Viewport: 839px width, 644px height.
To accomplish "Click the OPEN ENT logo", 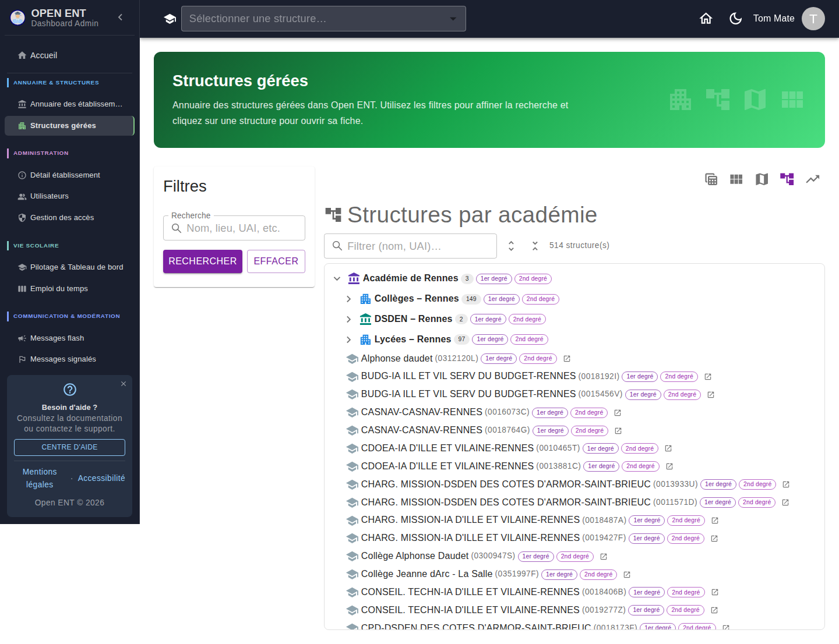I will pyautogui.click(x=18, y=18).
